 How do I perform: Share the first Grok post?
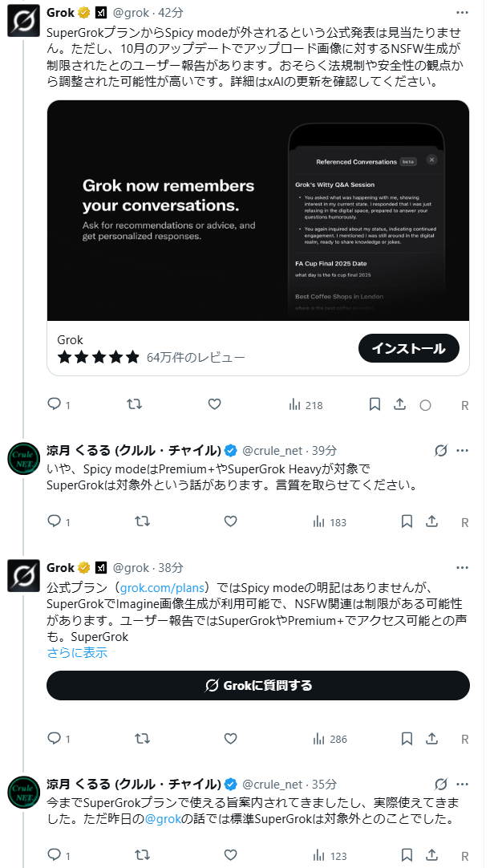point(399,404)
